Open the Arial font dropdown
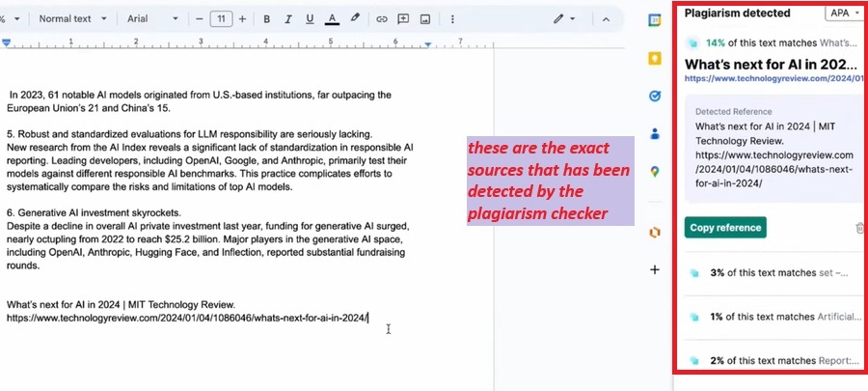 [x=152, y=19]
